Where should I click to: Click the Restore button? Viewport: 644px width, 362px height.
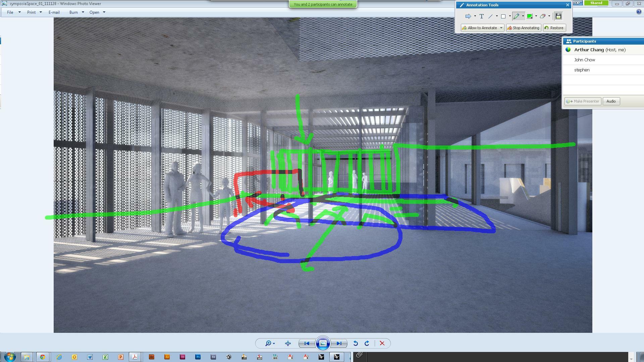[554, 28]
